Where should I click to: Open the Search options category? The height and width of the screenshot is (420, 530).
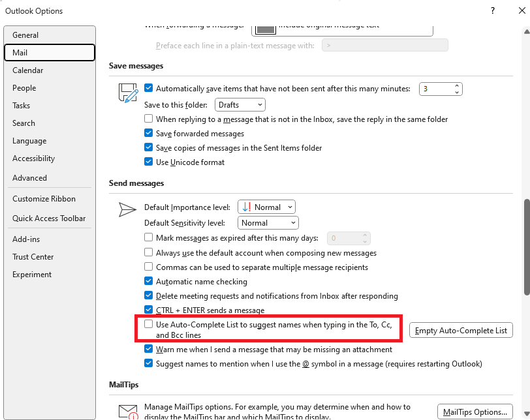point(50,123)
